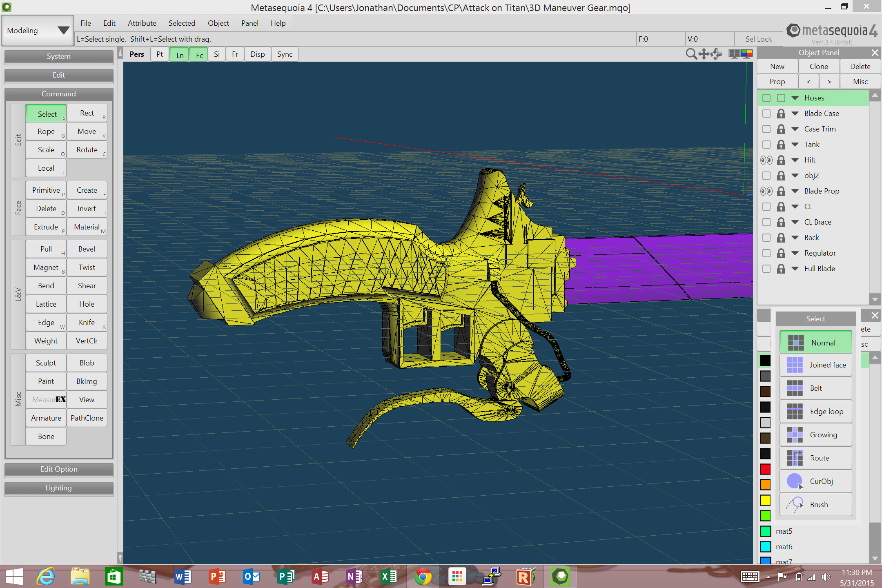Open the Object menu
882x588 pixels.
click(218, 23)
